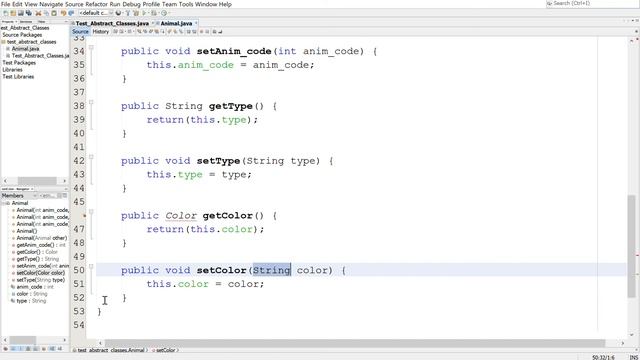Switch to the Source view button
The height and width of the screenshot is (360, 640).
tap(80, 31)
